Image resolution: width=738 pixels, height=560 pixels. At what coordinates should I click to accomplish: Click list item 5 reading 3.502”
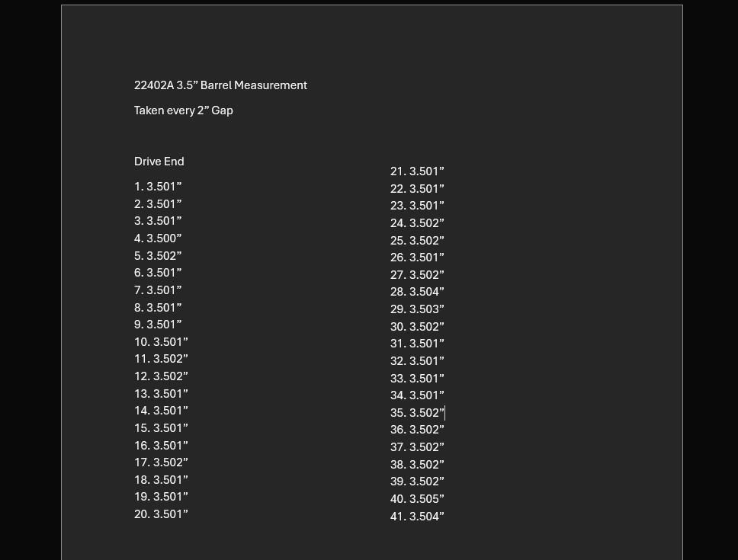click(x=158, y=256)
